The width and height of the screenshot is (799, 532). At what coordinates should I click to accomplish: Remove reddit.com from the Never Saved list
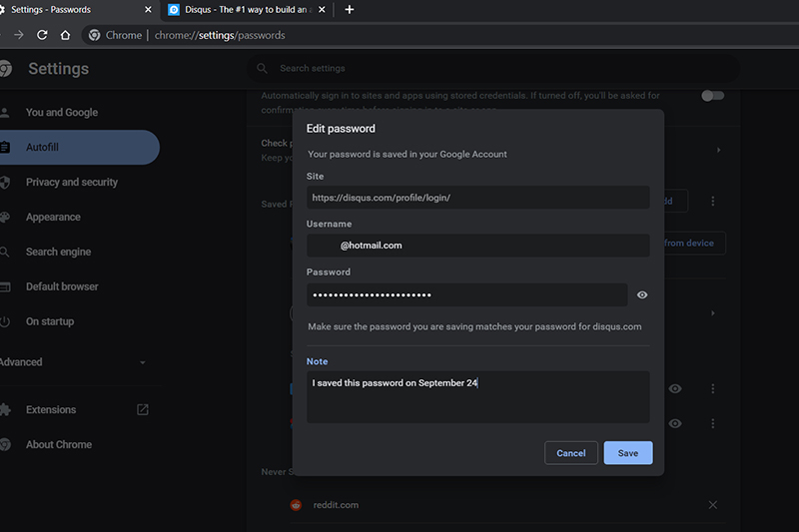[x=713, y=505]
